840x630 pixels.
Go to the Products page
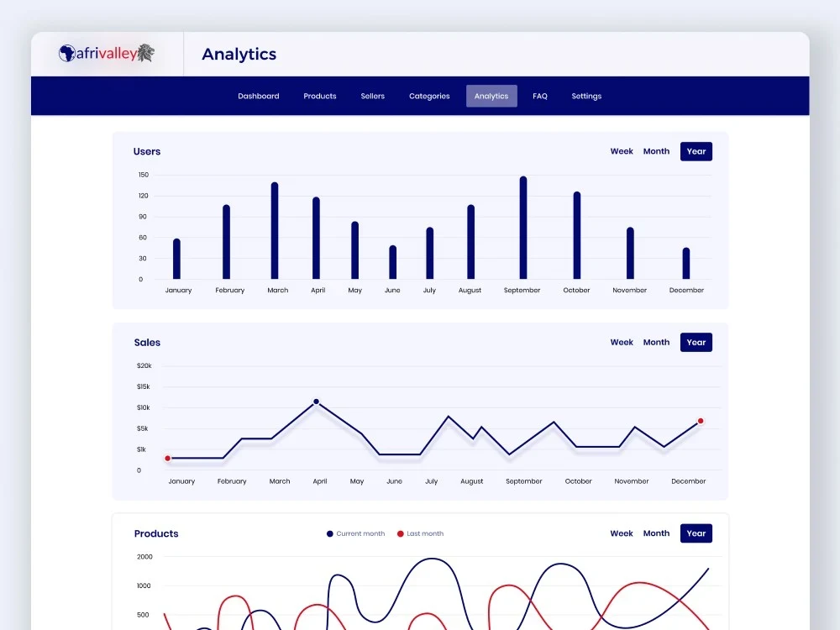(x=319, y=96)
